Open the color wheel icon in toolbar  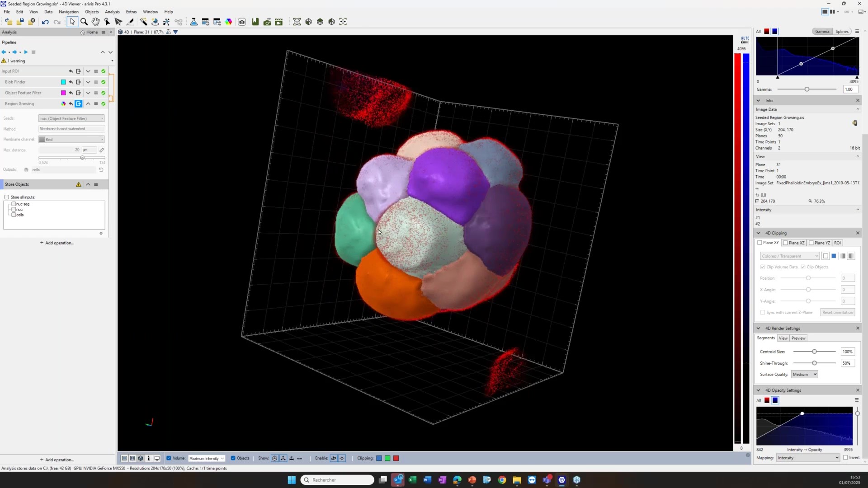(229, 22)
